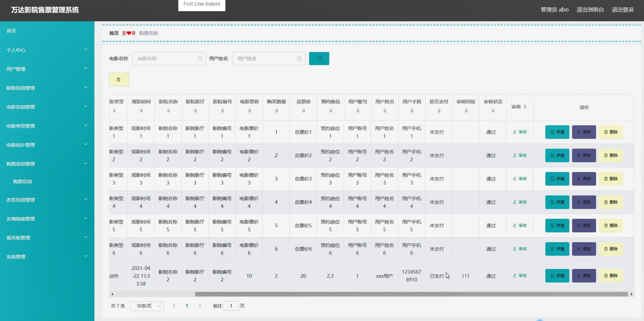Collapse the 购票信息管理 sidebar menu
The width and height of the screenshot is (644, 321).
47,164
